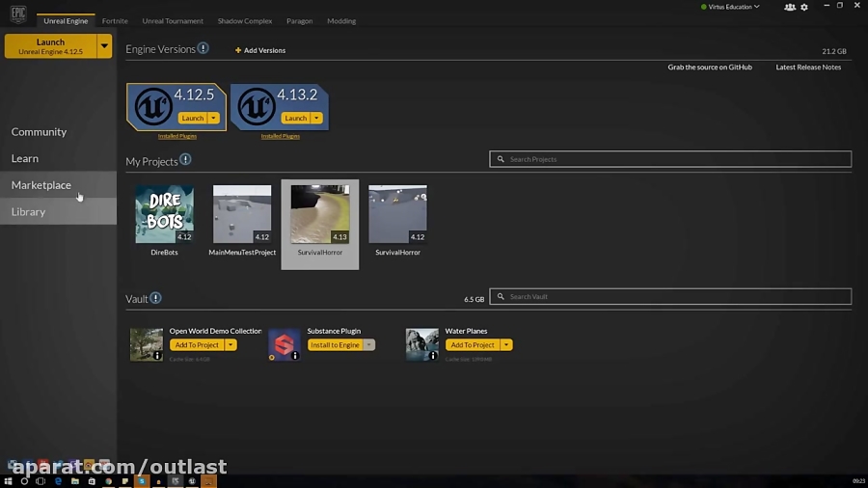This screenshot has width=868, height=488.
Task: Click info icon beside My Projects
Action: tap(185, 160)
